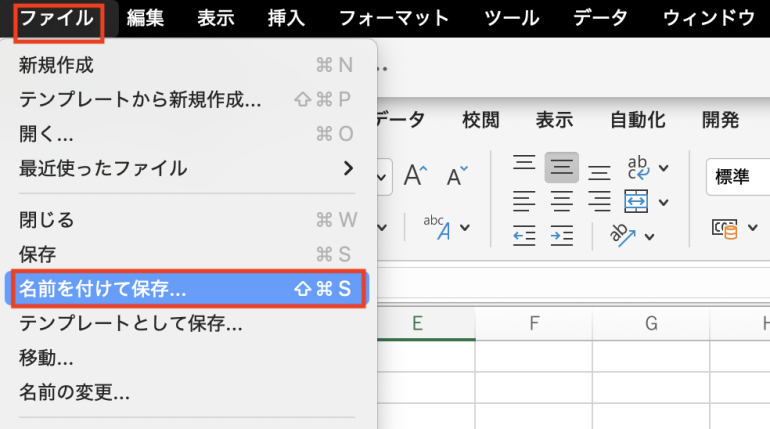Image resolution: width=770 pixels, height=429 pixels.
Task: Click text orientation icon
Action: coord(622,235)
